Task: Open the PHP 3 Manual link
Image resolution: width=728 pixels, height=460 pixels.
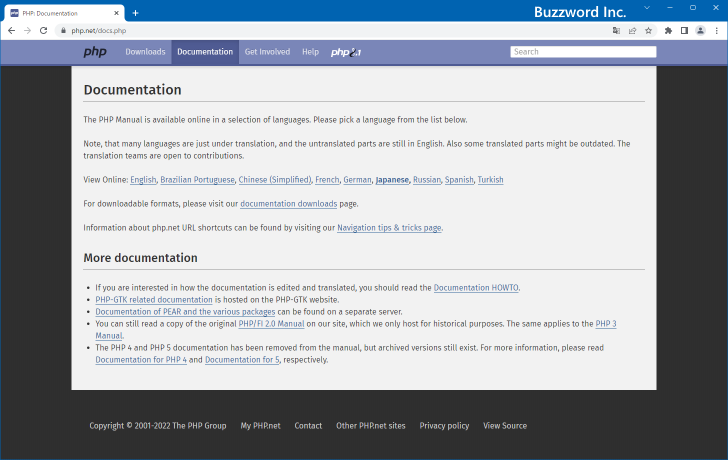Action: (606, 324)
